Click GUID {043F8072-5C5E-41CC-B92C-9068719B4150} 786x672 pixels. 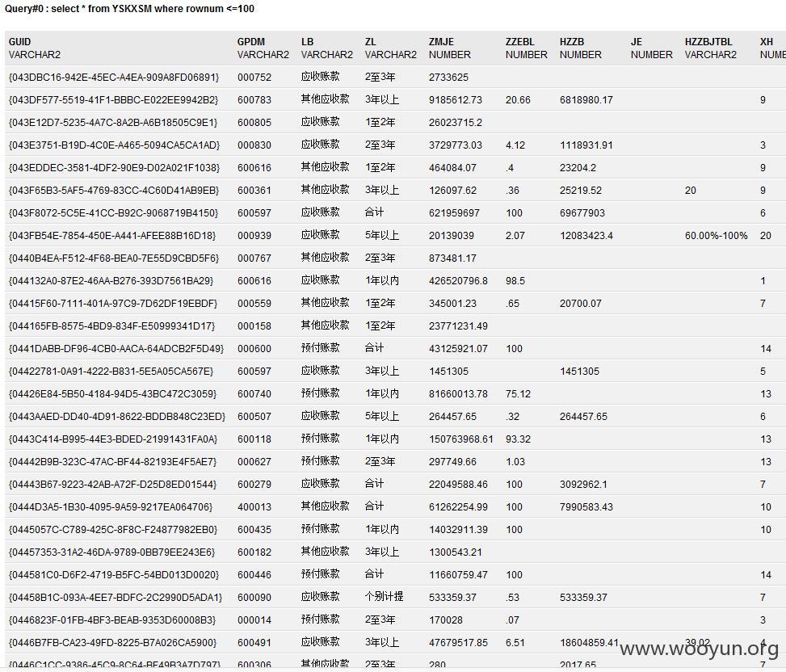coord(113,213)
